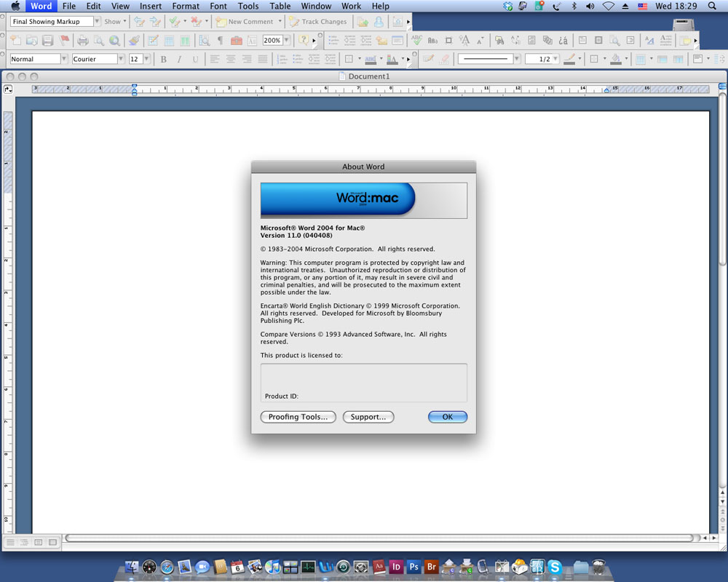Click the Show/Hide paragraph marks icon

(220, 41)
